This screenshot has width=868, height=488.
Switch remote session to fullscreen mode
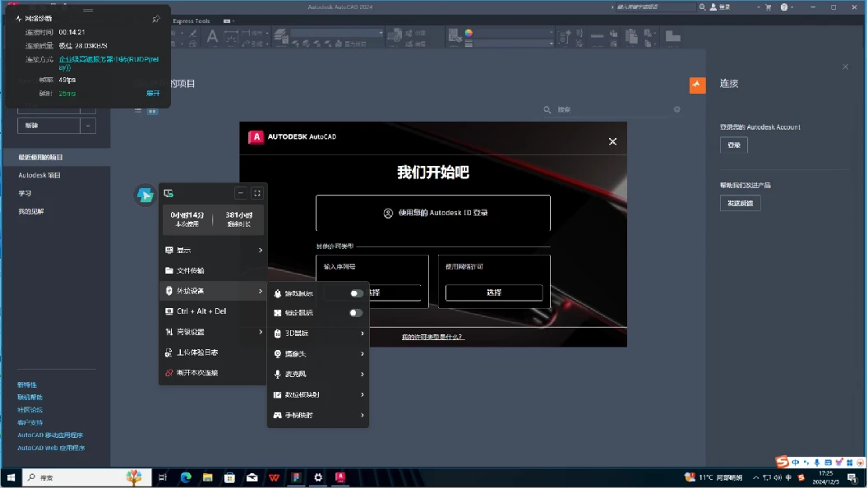(256, 193)
